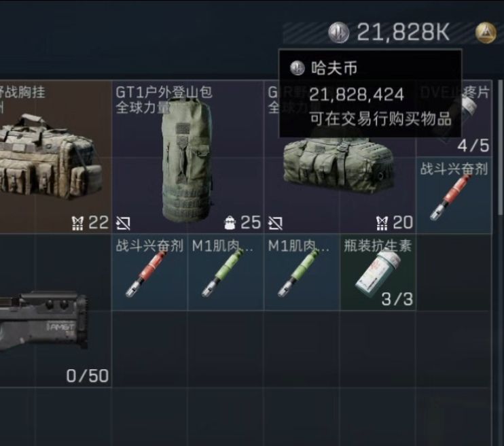The width and height of the screenshot is (504, 446).
Task: Click the chest rig slot icon beside 22
Action: coord(77,223)
